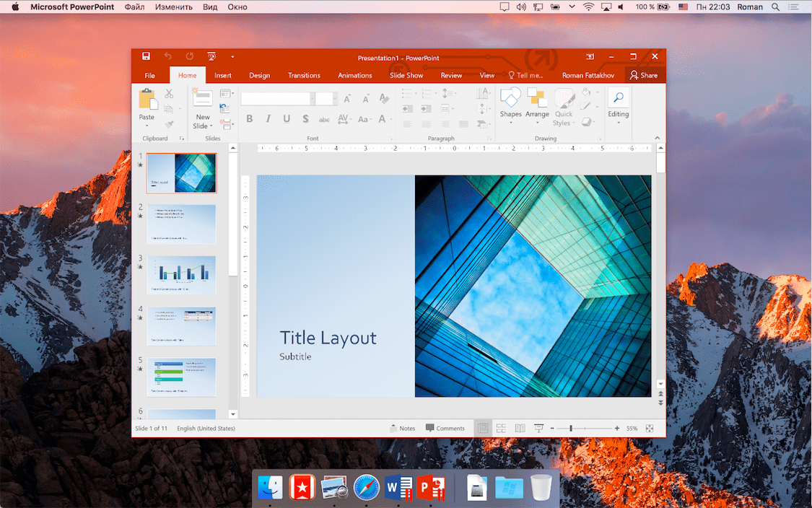Click the Share button
This screenshot has width=812, height=508.
[644, 75]
